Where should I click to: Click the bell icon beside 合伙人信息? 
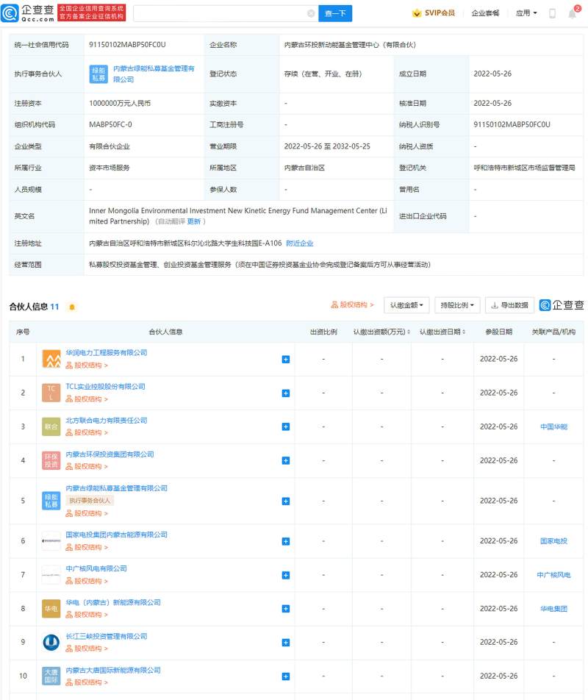coord(71,307)
